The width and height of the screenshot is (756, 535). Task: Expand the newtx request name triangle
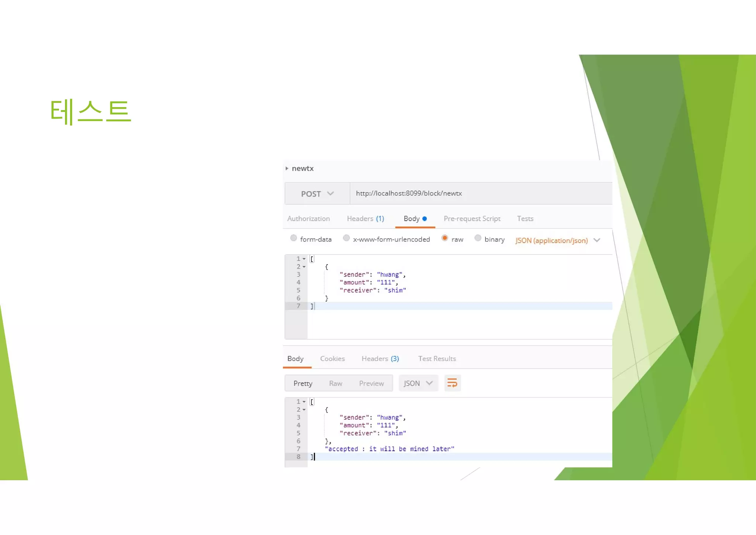pyautogui.click(x=287, y=168)
